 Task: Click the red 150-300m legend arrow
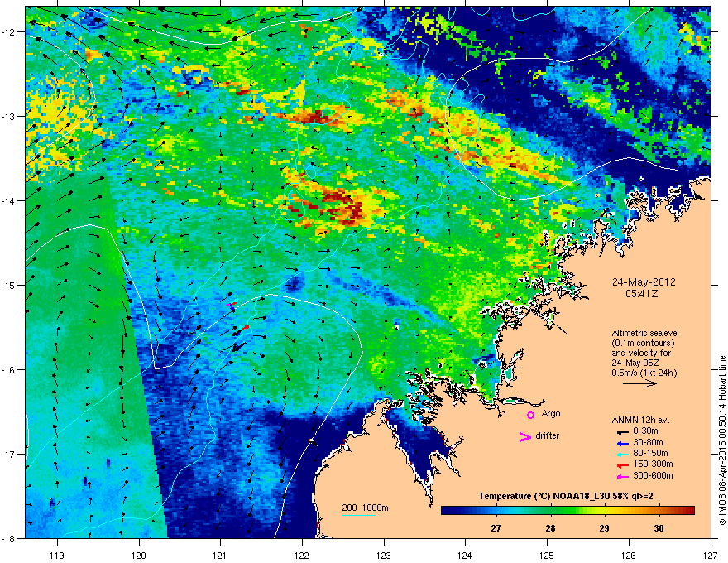622,465
